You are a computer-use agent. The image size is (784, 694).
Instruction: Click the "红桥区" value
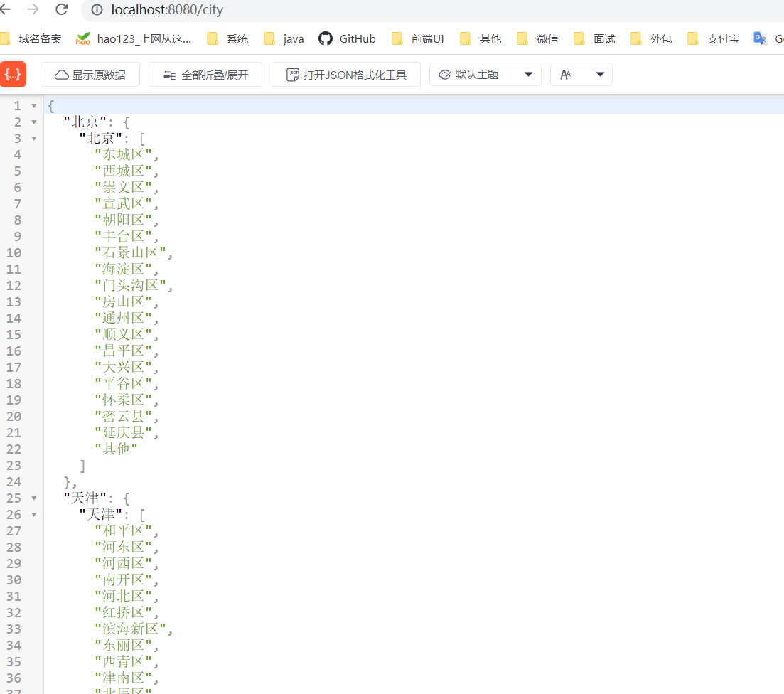tap(124, 612)
